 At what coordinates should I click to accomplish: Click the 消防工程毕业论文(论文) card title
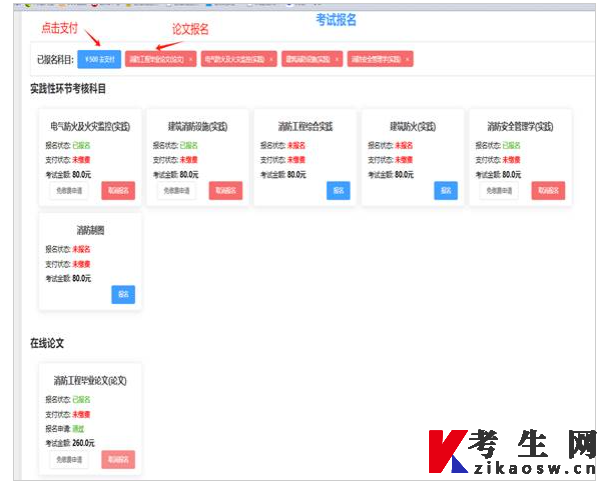90,380
